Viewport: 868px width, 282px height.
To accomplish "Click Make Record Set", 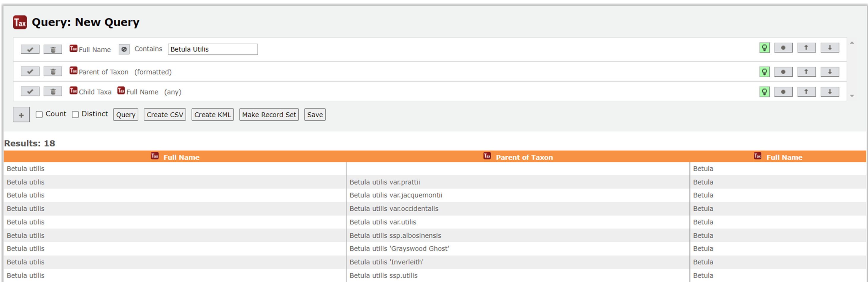I will [269, 114].
